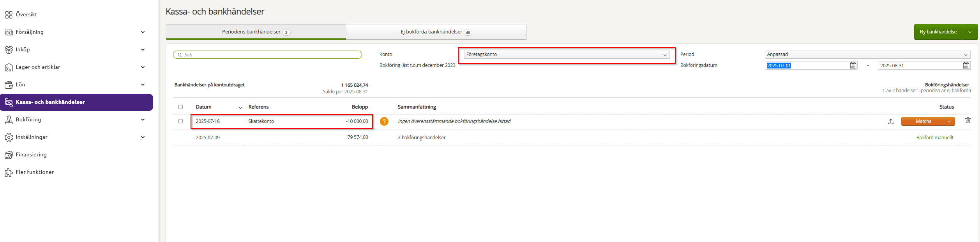Click the amount 79 574,00
The height and width of the screenshot is (242, 980).
point(358,137)
